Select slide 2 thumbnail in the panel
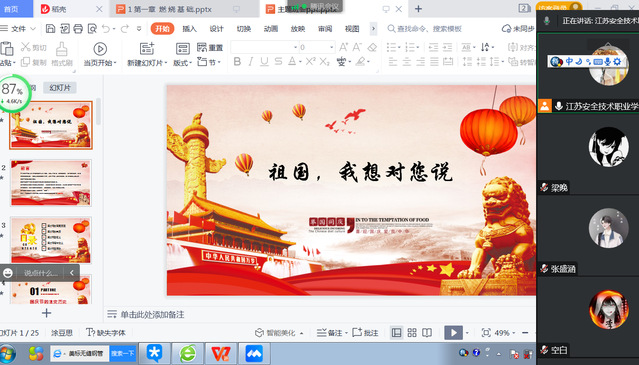This screenshot has height=365, width=639. pos(51,183)
